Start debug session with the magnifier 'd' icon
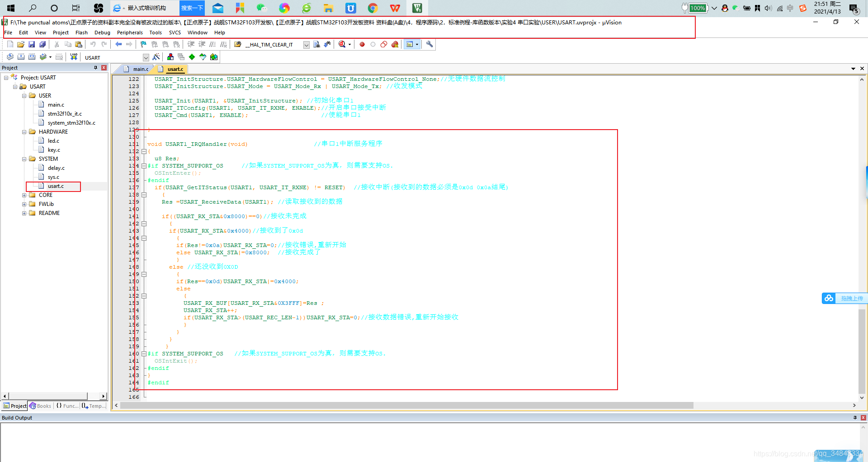Image resolution: width=868 pixels, height=462 pixels. tap(342, 44)
